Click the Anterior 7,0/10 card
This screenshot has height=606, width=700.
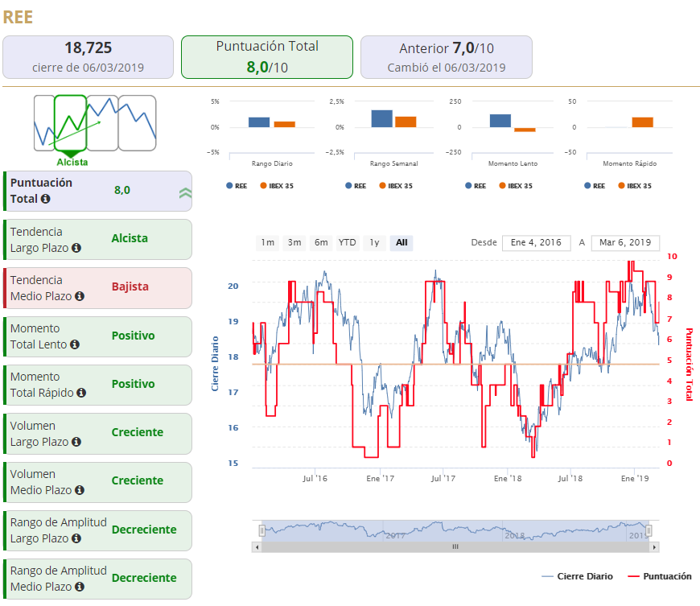pos(447,57)
